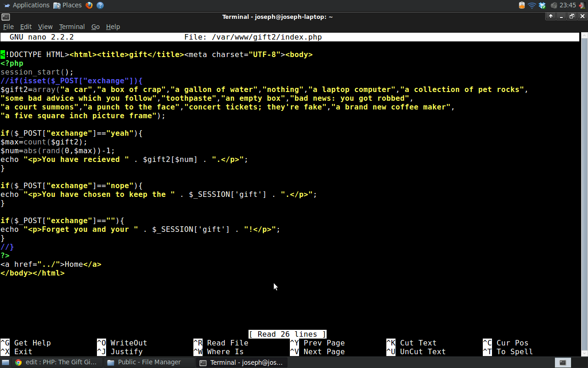Click the "You have recieved" echo line
This screenshot has height=368, width=588.
(124, 160)
